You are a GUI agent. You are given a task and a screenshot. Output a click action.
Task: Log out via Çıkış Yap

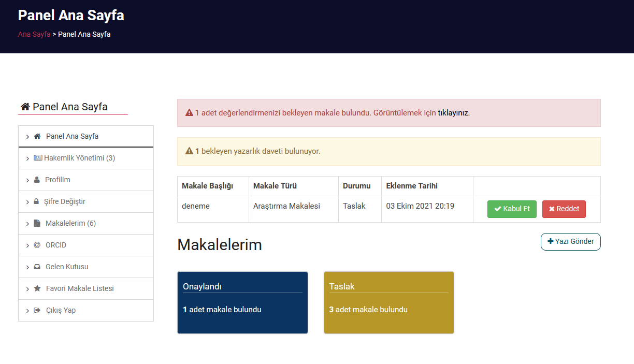pos(86,310)
